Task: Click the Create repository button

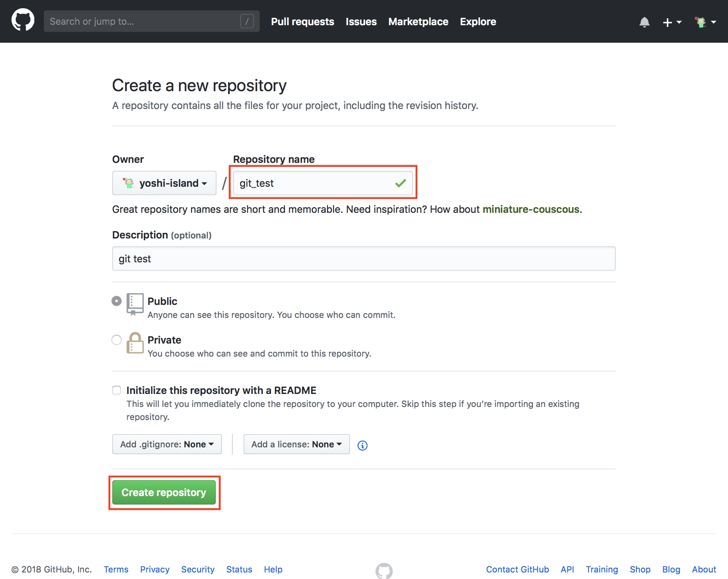Action: click(x=164, y=492)
